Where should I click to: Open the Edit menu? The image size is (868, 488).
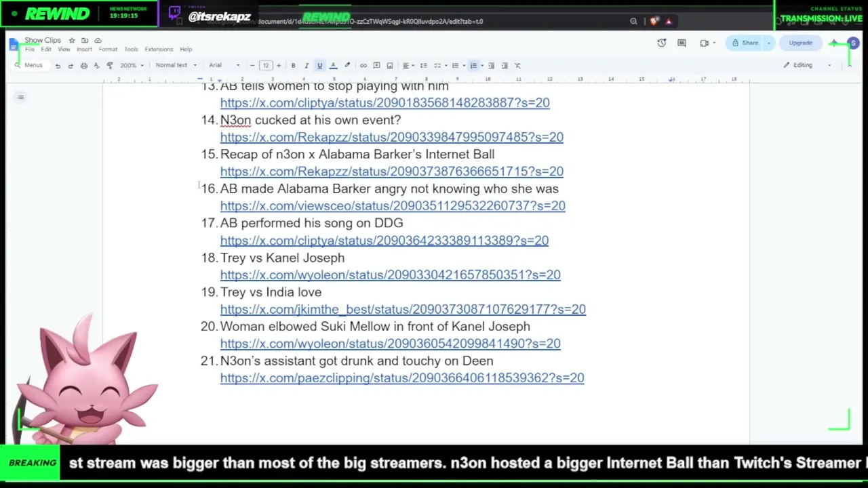tap(45, 49)
